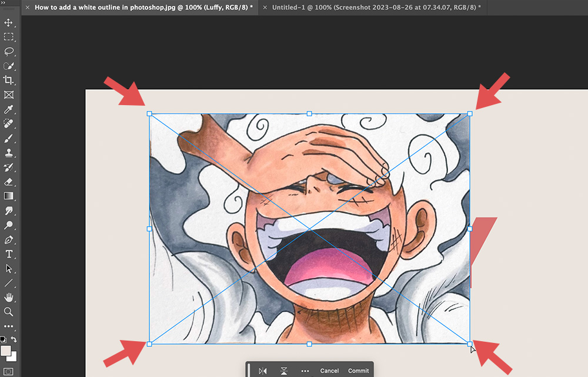Select the Clone Stamp tool

(x=8, y=153)
